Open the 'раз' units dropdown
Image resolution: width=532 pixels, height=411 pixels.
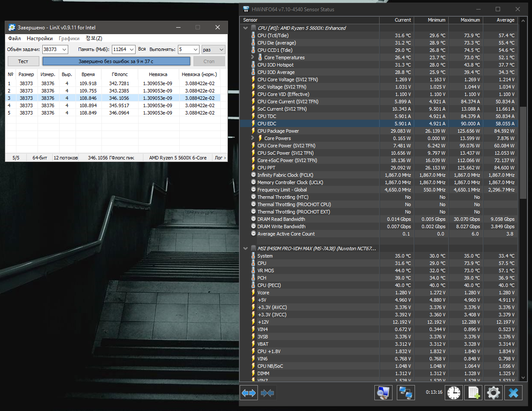click(221, 50)
